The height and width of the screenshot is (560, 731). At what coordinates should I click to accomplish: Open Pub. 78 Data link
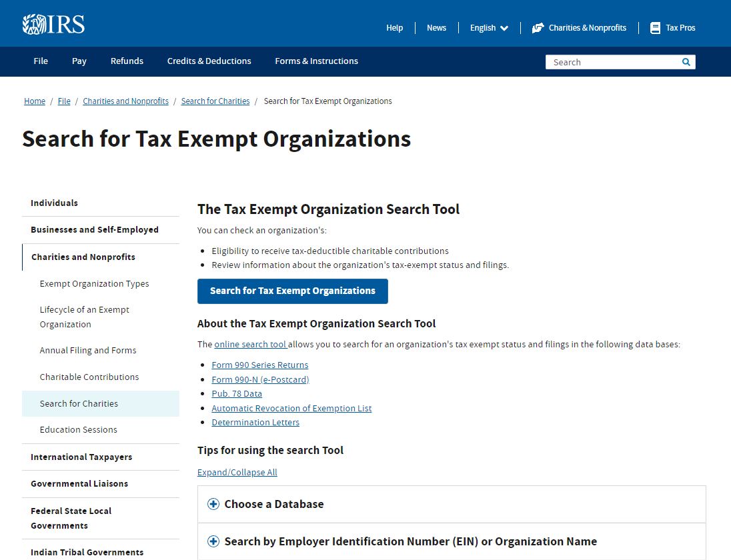[237, 394]
